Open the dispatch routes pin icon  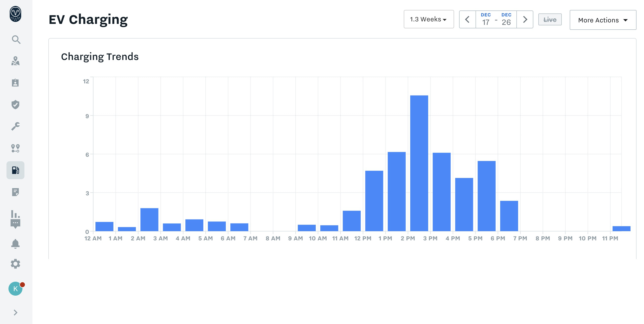click(15, 148)
